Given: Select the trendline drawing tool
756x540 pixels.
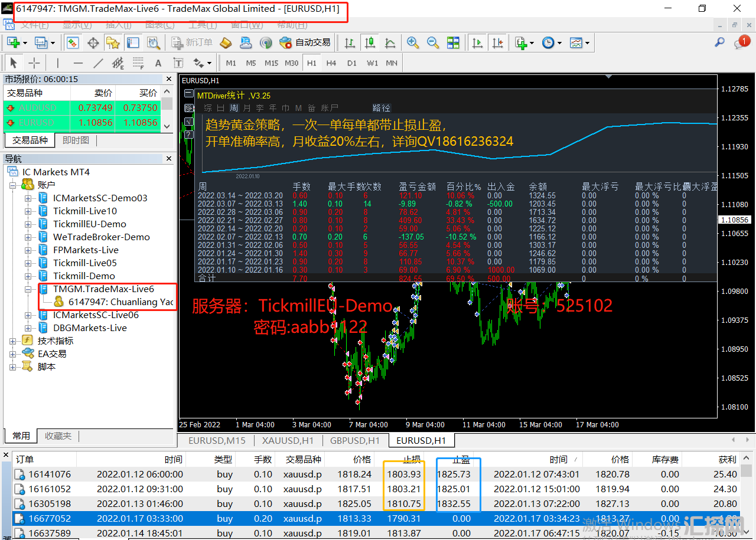Looking at the screenshot, I should click(x=98, y=63).
